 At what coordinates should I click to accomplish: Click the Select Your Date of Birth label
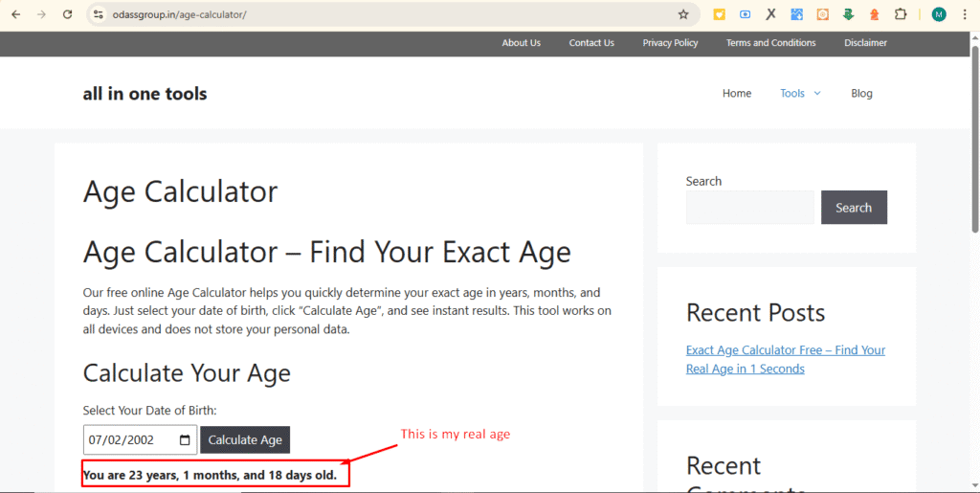(x=149, y=411)
